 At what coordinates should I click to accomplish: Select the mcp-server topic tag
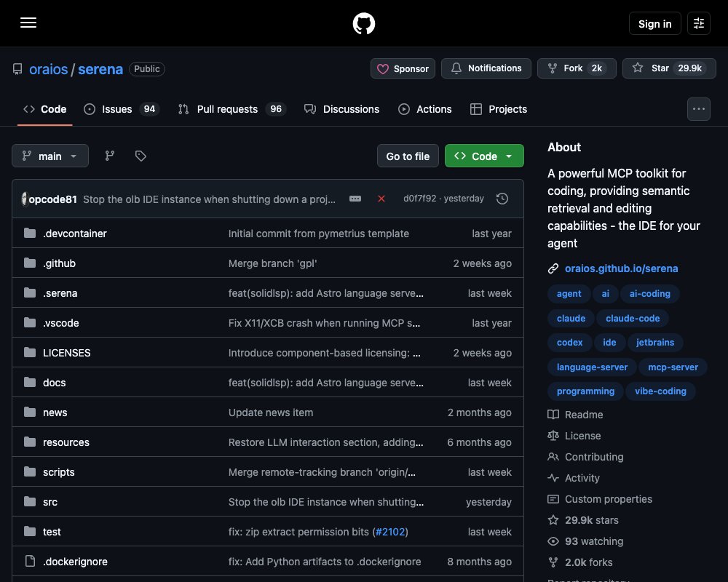click(673, 367)
